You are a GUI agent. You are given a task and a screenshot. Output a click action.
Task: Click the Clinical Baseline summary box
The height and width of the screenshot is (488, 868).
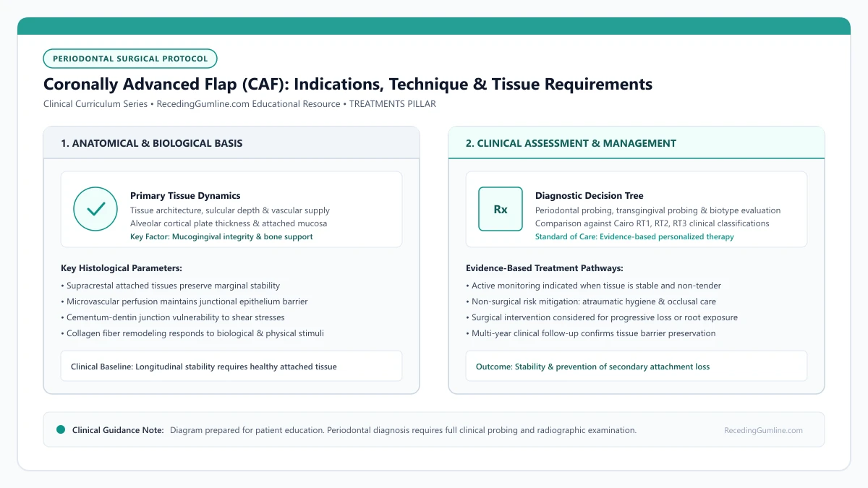pyautogui.click(x=231, y=367)
